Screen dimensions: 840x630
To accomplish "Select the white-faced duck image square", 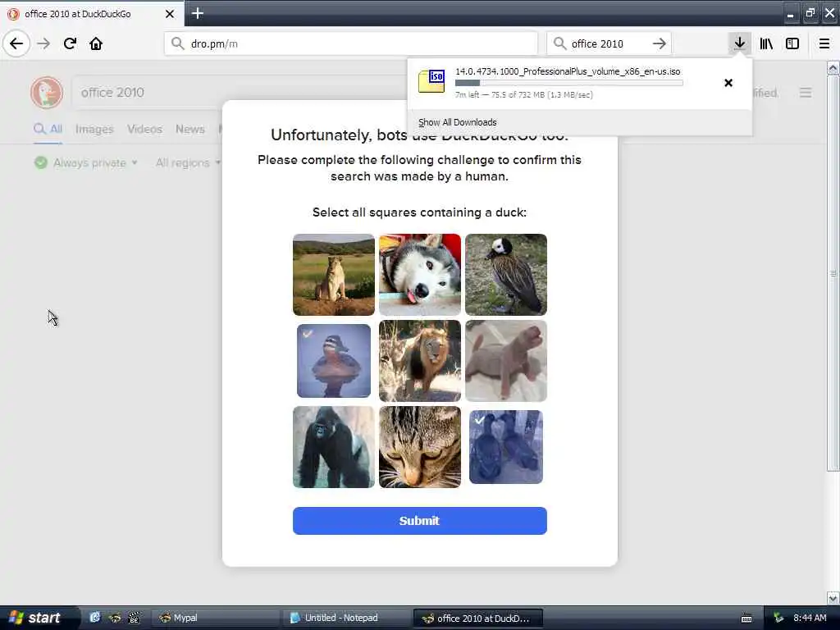I will (x=505, y=274).
